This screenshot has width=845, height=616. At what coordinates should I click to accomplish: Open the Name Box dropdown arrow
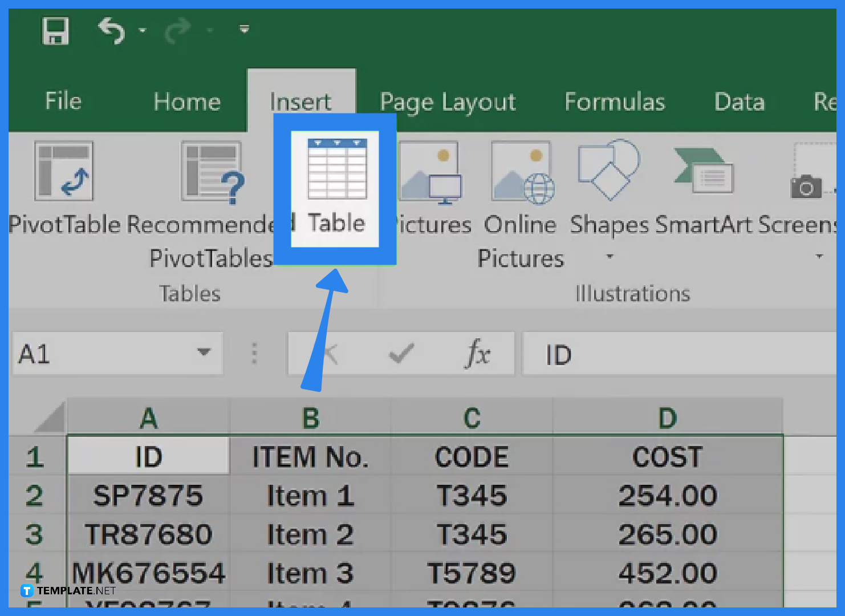(204, 354)
